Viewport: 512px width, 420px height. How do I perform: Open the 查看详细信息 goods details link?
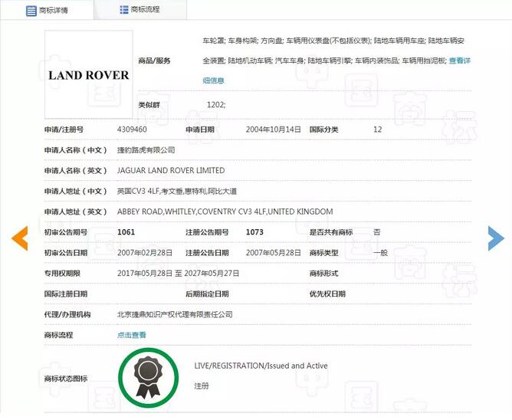(460, 61)
